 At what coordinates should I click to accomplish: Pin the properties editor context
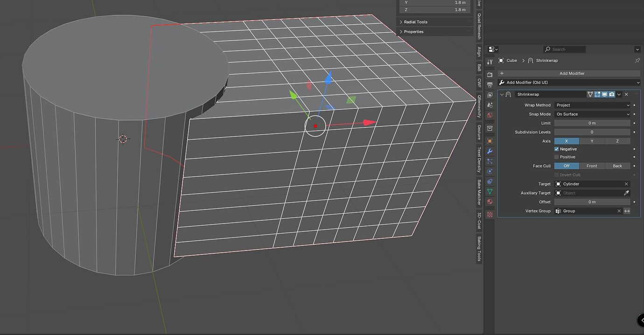pyautogui.click(x=637, y=61)
